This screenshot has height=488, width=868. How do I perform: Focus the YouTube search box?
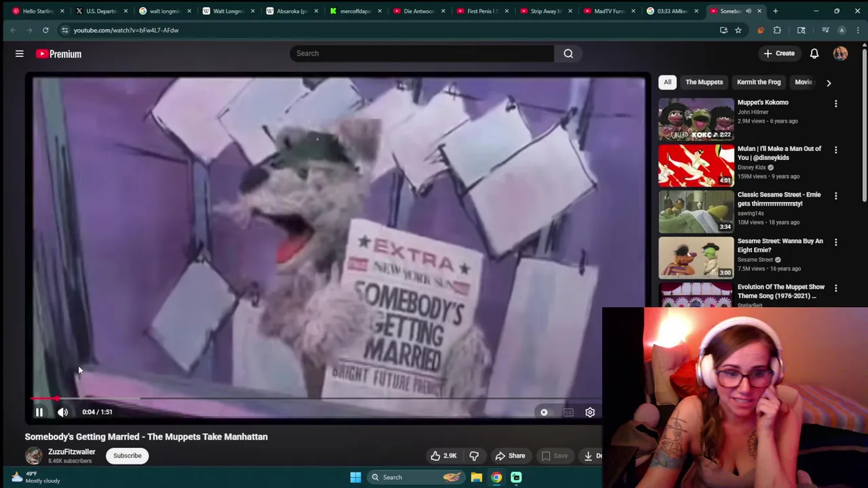click(x=422, y=54)
